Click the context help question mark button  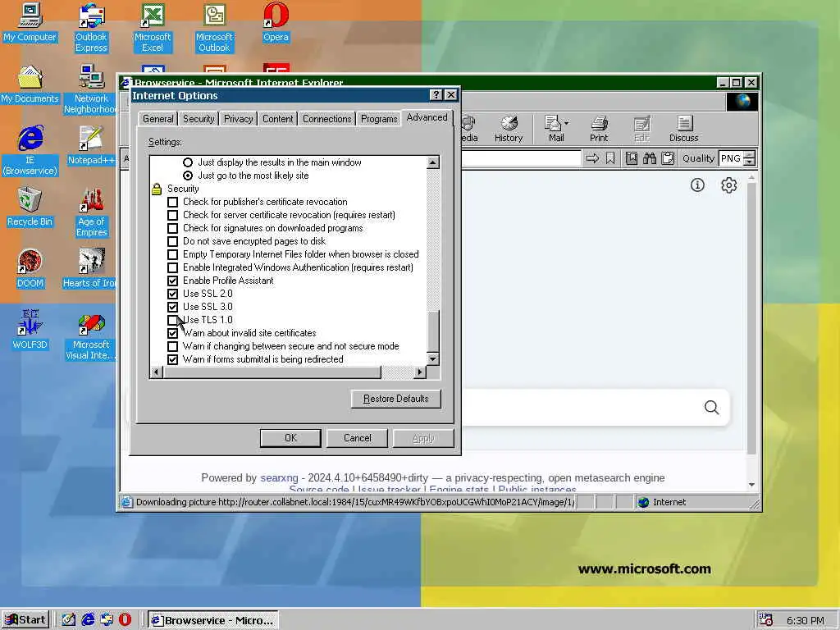click(436, 95)
